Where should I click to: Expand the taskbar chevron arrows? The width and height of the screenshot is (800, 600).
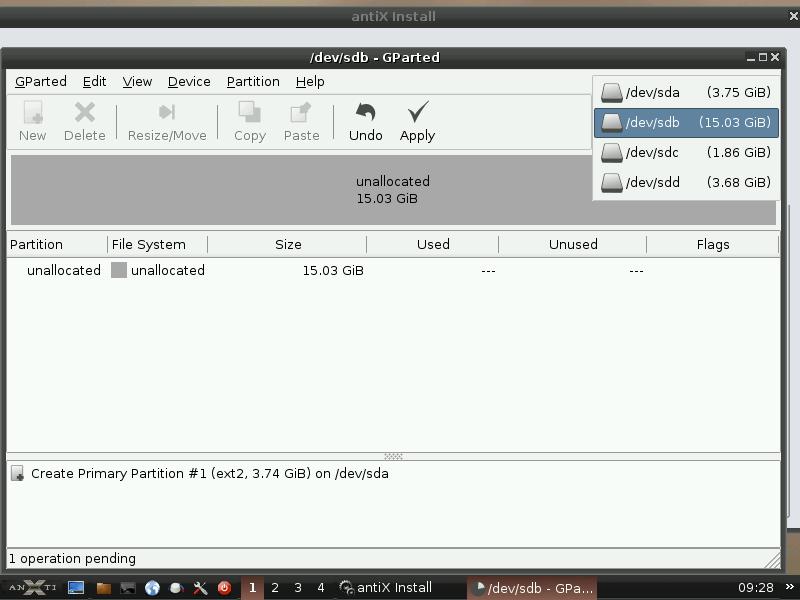pos(790,587)
